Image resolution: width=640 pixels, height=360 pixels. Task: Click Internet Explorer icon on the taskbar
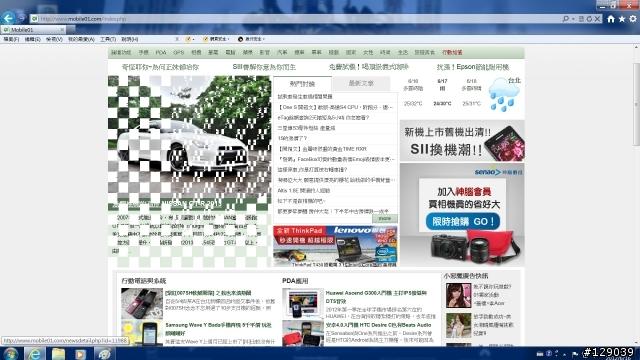click(35, 353)
